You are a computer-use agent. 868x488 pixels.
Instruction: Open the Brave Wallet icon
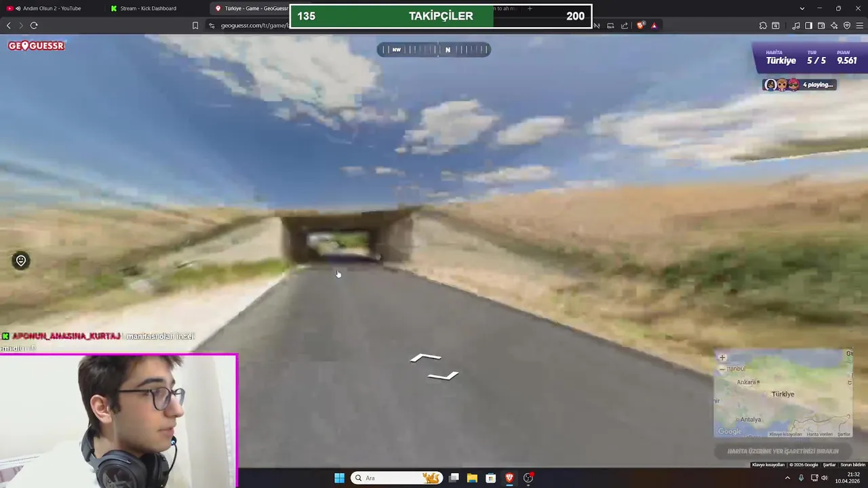[x=821, y=26]
